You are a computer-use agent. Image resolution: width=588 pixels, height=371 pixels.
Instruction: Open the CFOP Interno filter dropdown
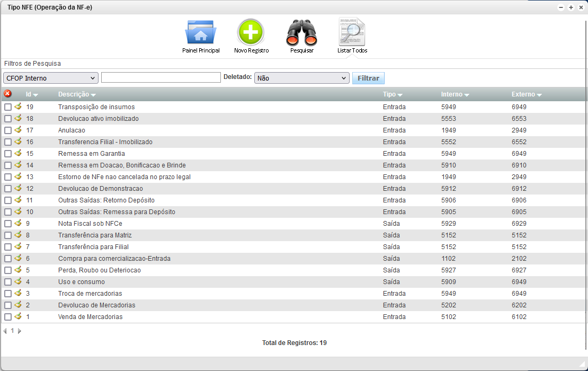coord(51,78)
